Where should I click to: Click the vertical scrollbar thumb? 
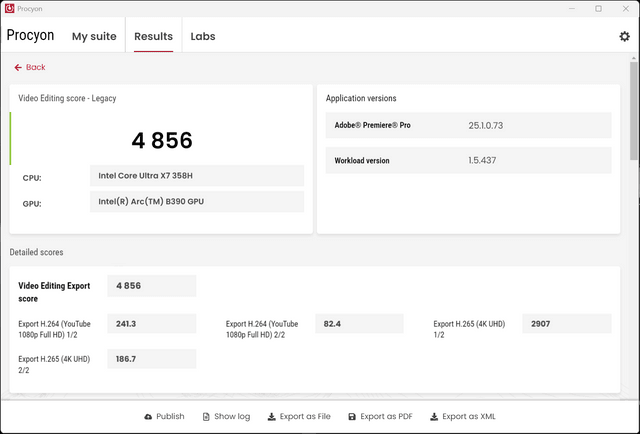pos(633,111)
